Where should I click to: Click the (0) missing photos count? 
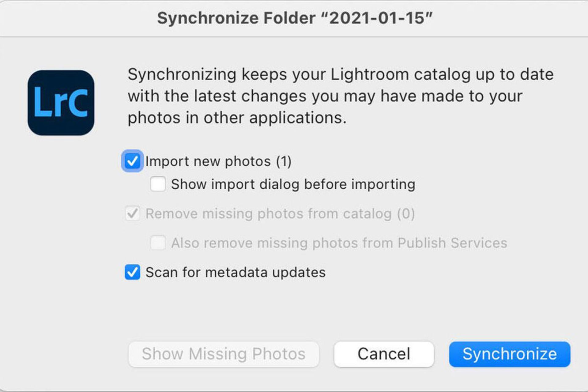point(406,214)
